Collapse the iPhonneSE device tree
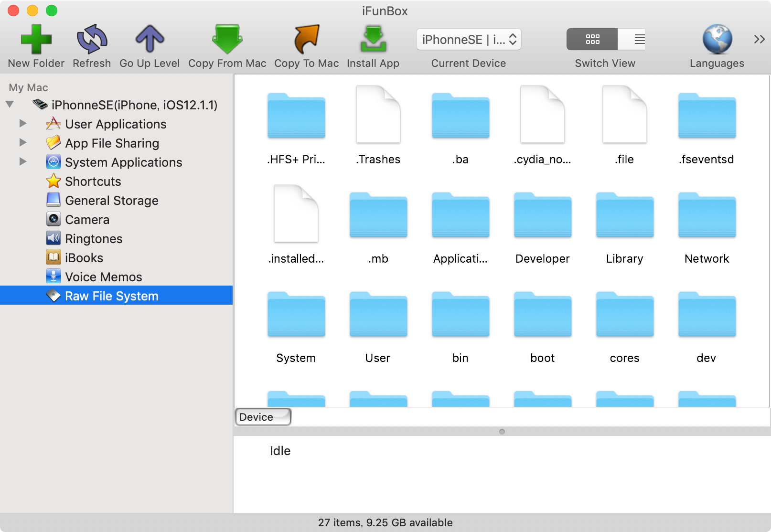Image resolution: width=771 pixels, height=532 pixels. [x=10, y=105]
